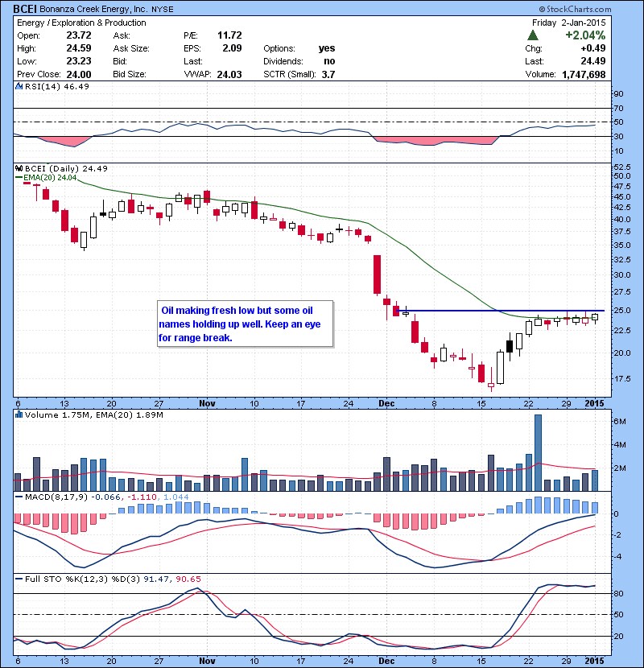Click the Nov label on price chart axis
The height and width of the screenshot is (668, 644).
click(207, 403)
